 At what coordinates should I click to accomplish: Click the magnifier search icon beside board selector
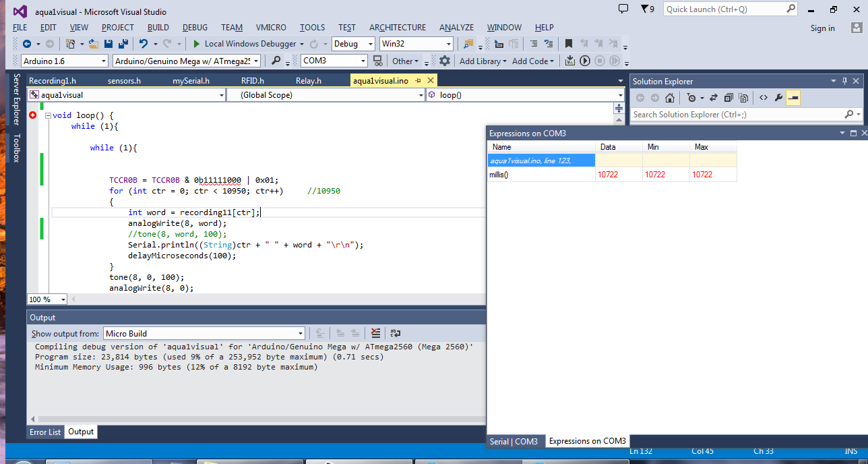point(276,61)
